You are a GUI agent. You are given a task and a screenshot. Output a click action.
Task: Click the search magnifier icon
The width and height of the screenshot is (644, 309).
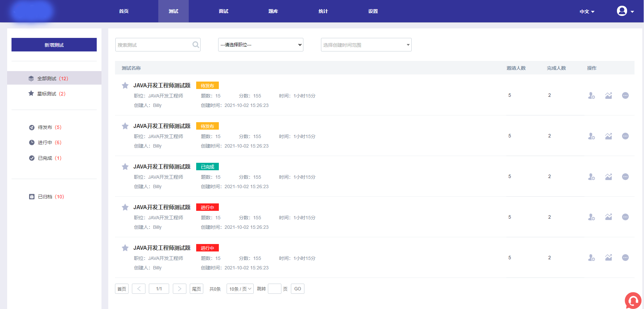tap(195, 45)
